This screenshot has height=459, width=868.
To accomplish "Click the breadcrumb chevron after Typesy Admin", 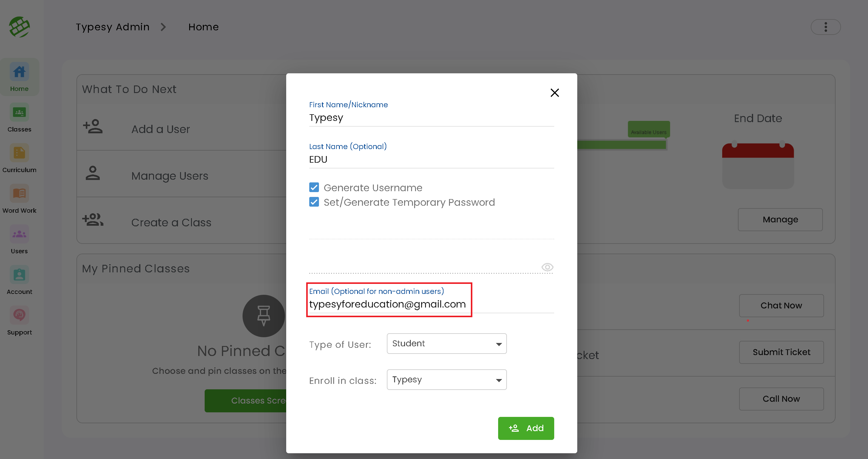I will pyautogui.click(x=163, y=27).
